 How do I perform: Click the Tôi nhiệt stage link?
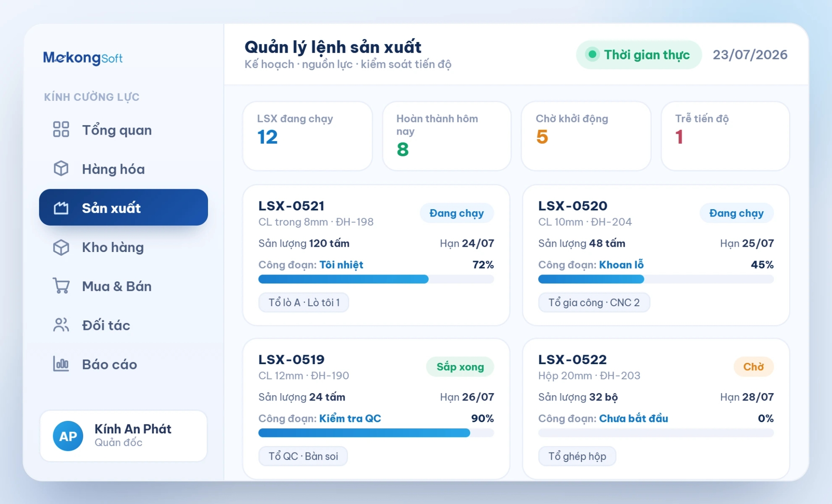(x=341, y=265)
